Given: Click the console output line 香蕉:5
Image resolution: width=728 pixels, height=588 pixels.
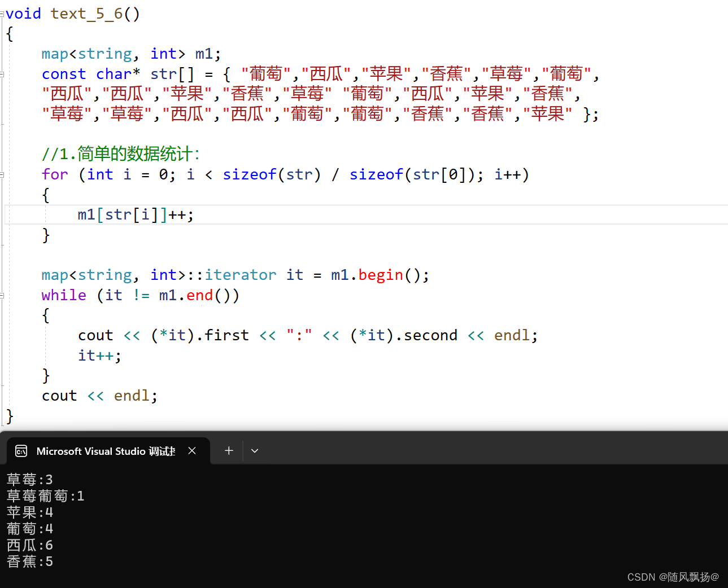Looking at the screenshot, I should (x=30, y=561).
